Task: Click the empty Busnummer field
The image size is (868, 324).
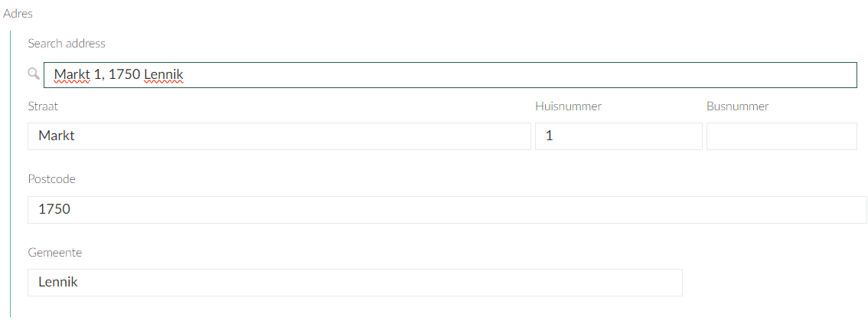Action: tap(781, 136)
